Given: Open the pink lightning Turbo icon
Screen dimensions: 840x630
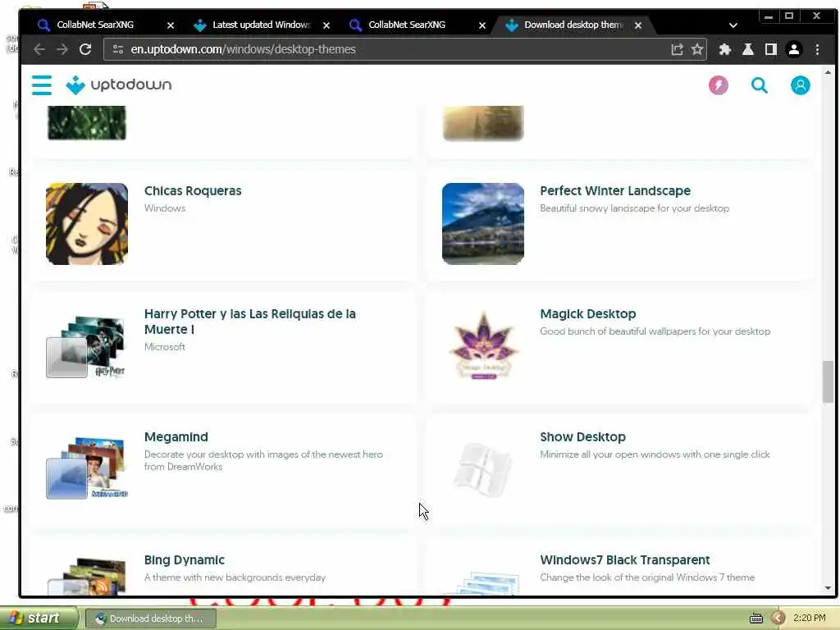Looking at the screenshot, I should point(719,85).
